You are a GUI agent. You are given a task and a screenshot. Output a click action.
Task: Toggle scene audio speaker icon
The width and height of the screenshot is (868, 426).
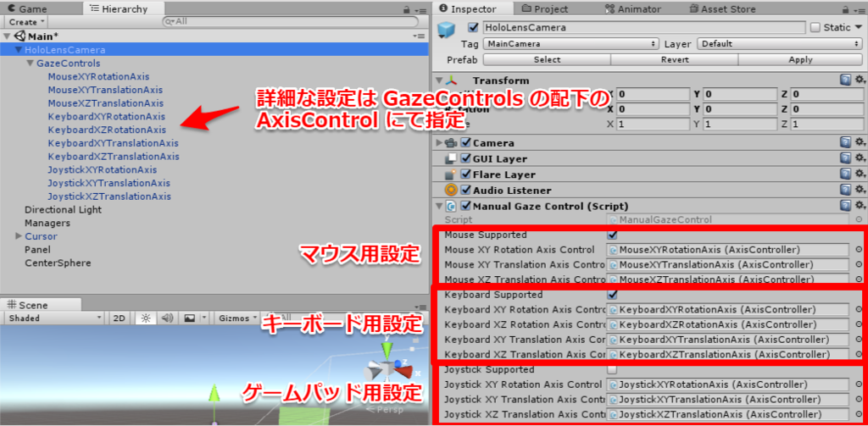point(167,318)
